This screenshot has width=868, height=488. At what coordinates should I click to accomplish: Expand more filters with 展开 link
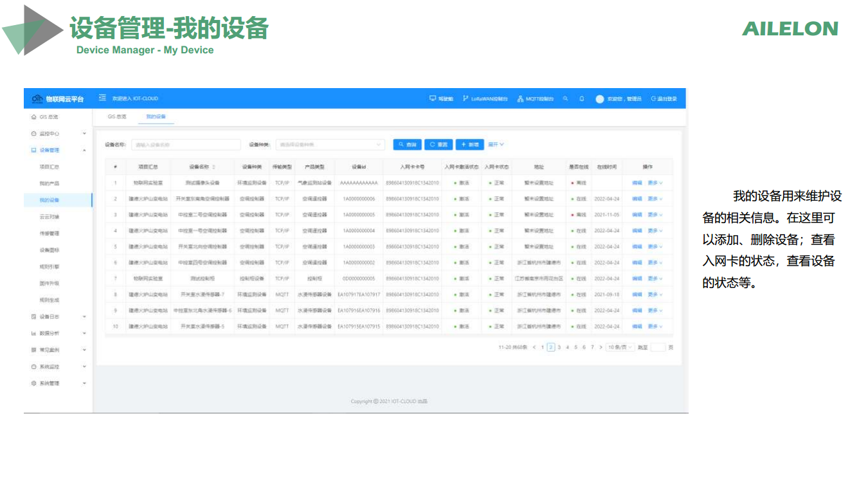point(496,145)
